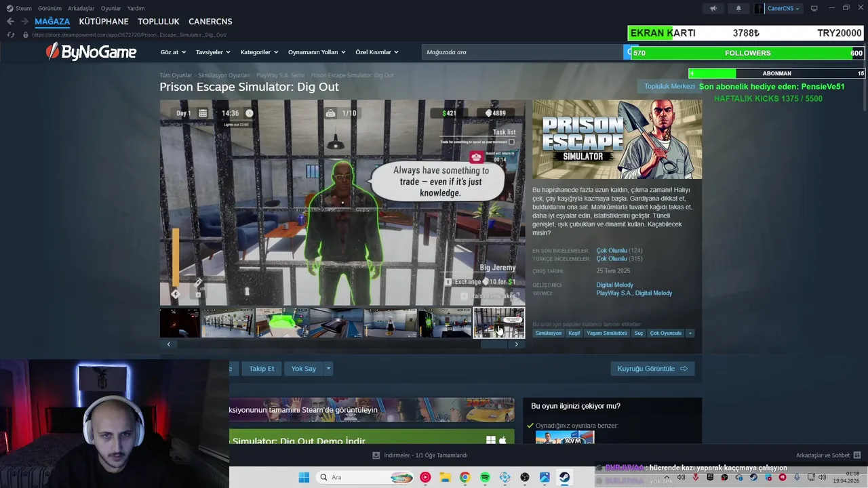This screenshot has width=868, height=488.
Task: Open the recent reviews Çok Olumlu (124) link
Action: [619, 251]
